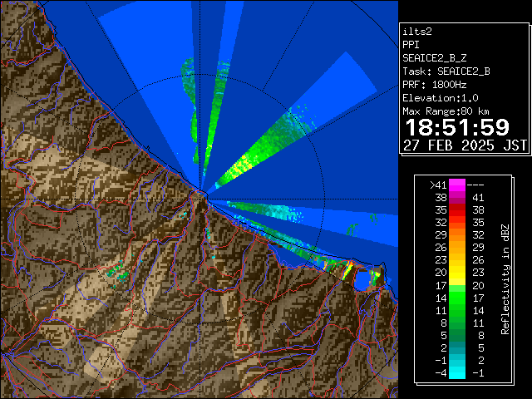Click the product name "SEAICE2_B_Z"
Image resolution: width=532 pixels, height=399 pixels.
click(x=434, y=58)
